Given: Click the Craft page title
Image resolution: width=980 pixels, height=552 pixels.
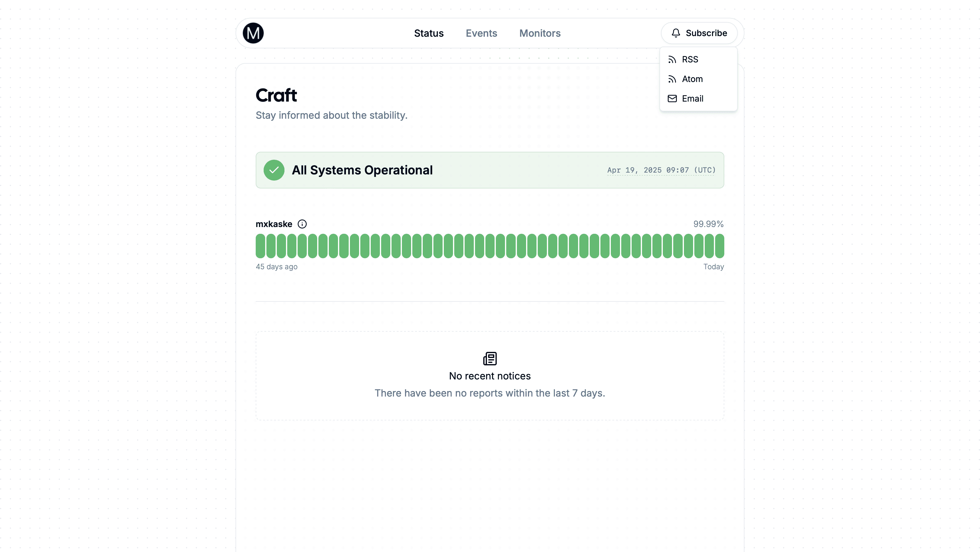Looking at the screenshot, I should tap(276, 95).
